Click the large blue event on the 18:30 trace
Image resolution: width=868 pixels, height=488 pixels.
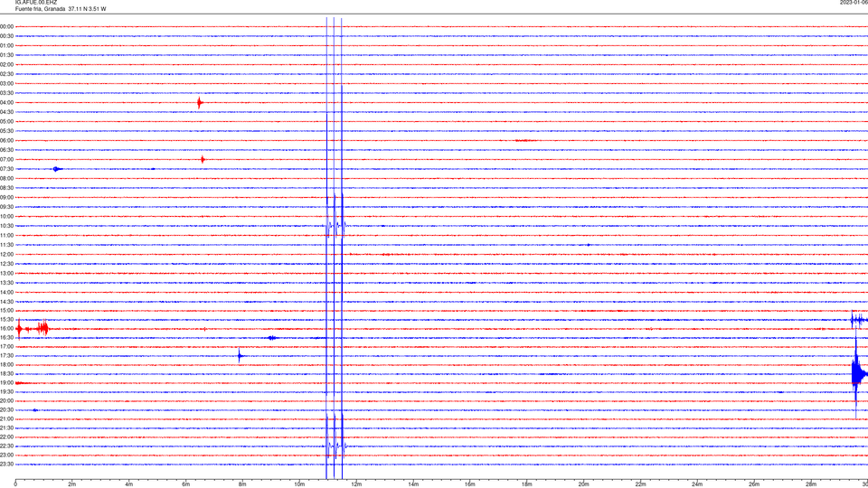click(857, 374)
